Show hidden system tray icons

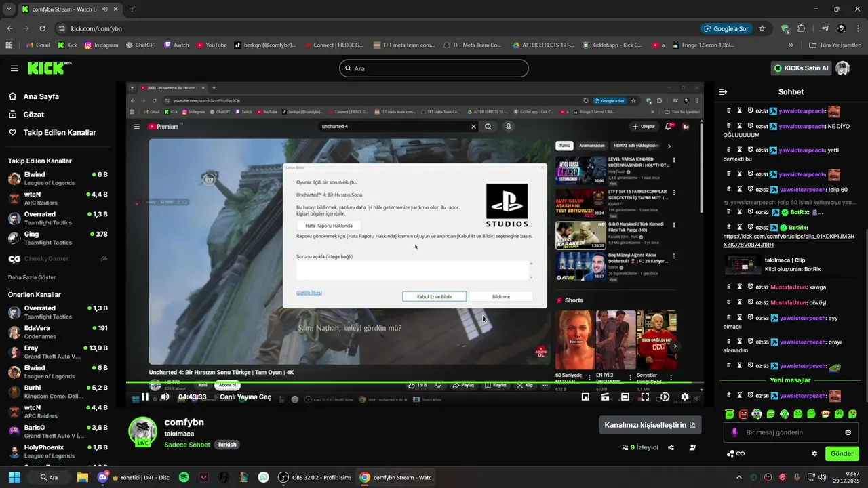click(x=738, y=477)
